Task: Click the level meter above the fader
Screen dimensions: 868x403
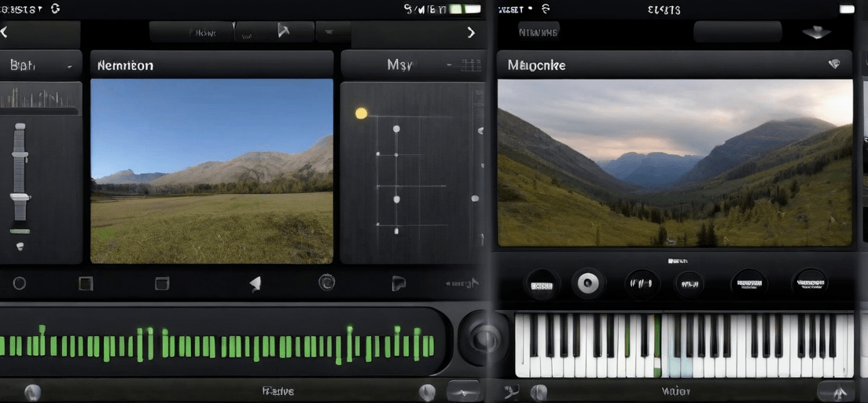Action: pyautogui.click(x=39, y=98)
